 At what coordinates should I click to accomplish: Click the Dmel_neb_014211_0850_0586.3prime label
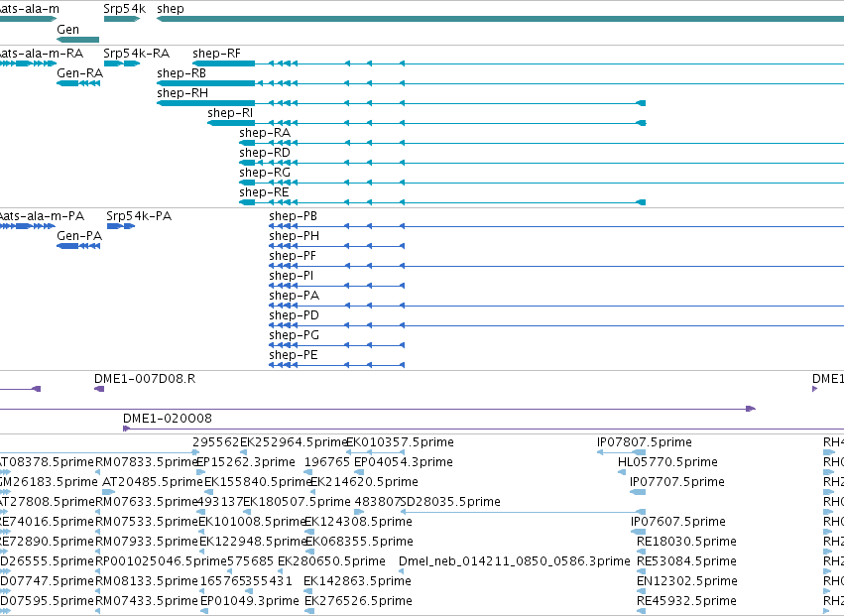515,562
